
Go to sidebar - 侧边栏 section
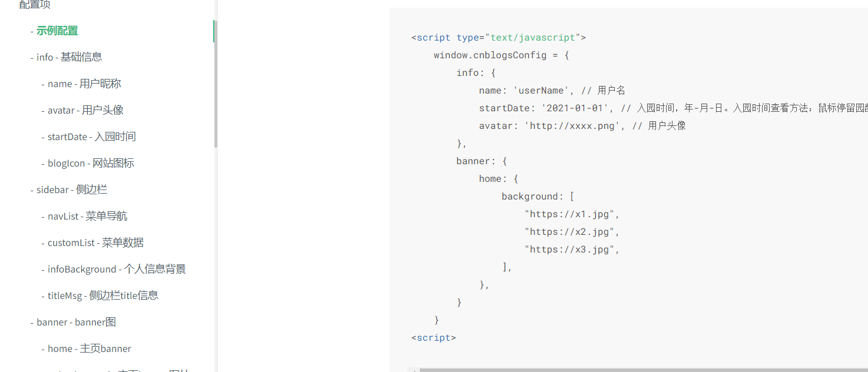click(x=71, y=190)
